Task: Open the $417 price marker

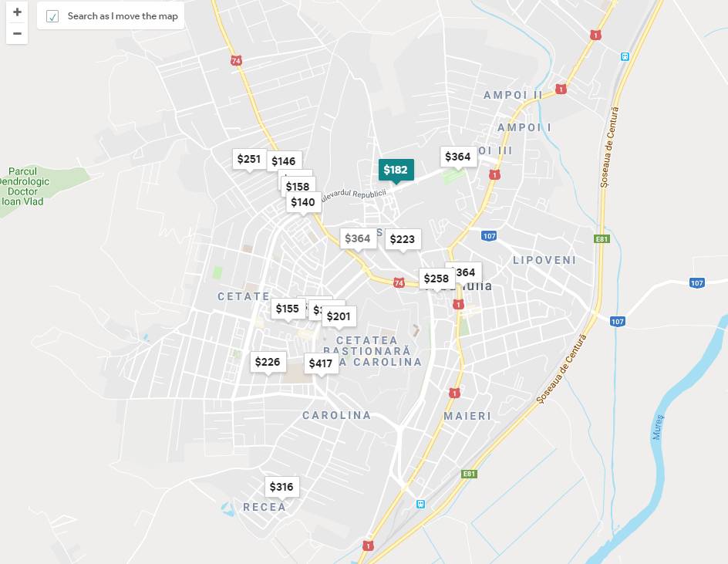Action: coord(322,363)
